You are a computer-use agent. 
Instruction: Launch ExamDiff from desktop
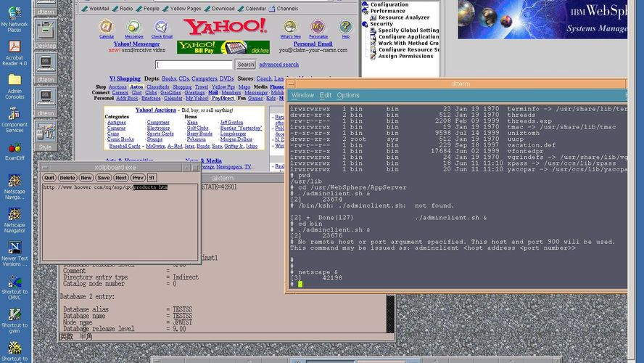15,151
